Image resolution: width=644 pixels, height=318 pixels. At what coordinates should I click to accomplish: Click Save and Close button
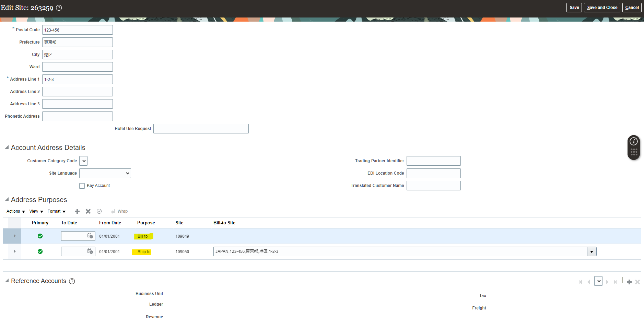pos(602,8)
